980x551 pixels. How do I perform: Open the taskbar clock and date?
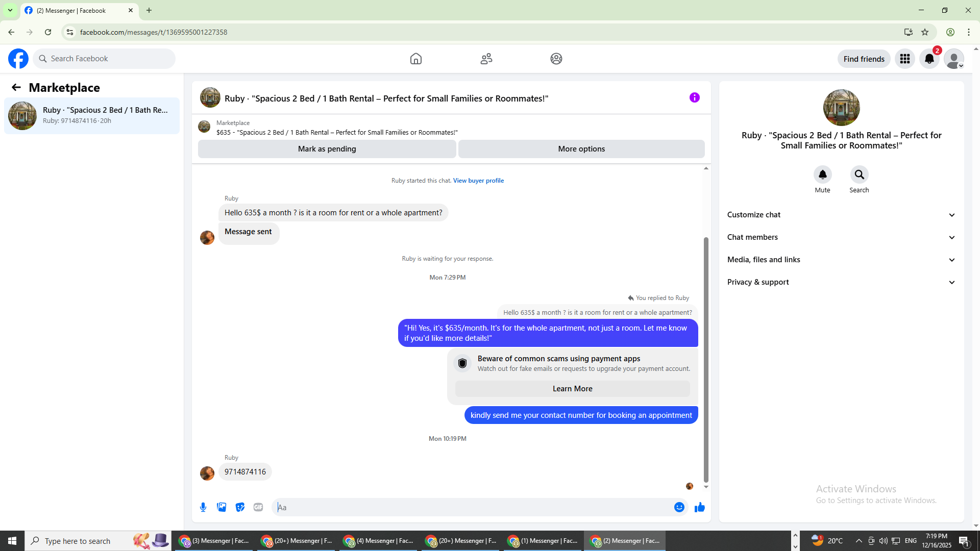937,541
